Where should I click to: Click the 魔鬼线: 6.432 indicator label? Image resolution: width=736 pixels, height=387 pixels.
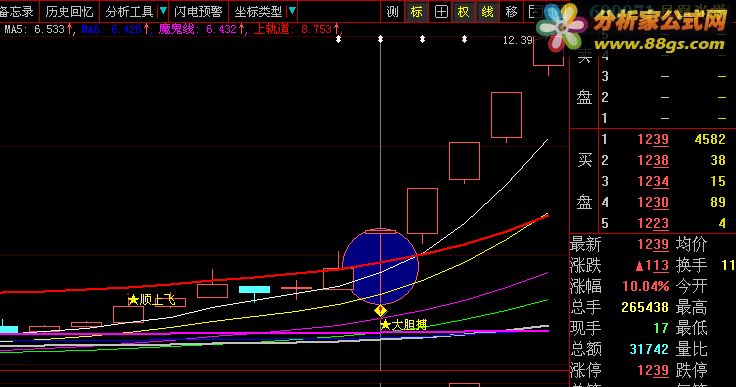(x=201, y=29)
